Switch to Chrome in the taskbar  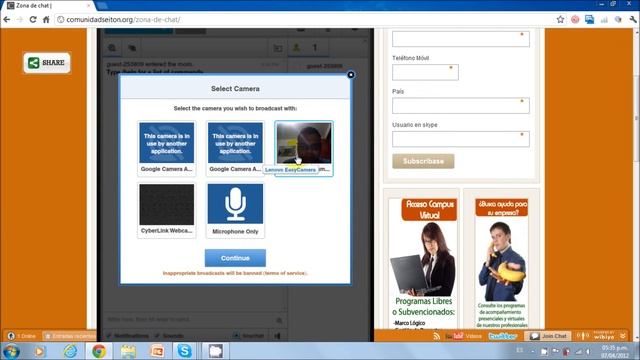coord(99,351)
